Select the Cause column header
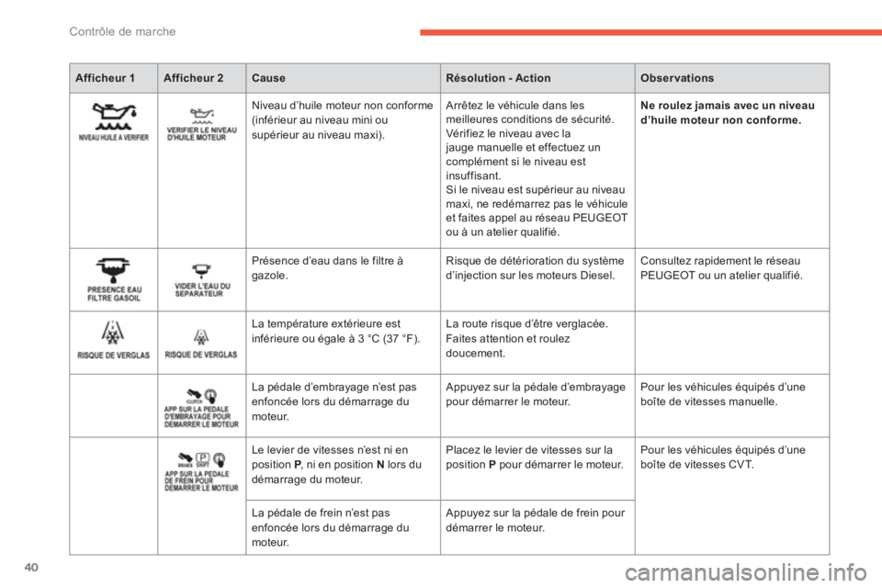 pyautogui.click(x=268, y=78)
